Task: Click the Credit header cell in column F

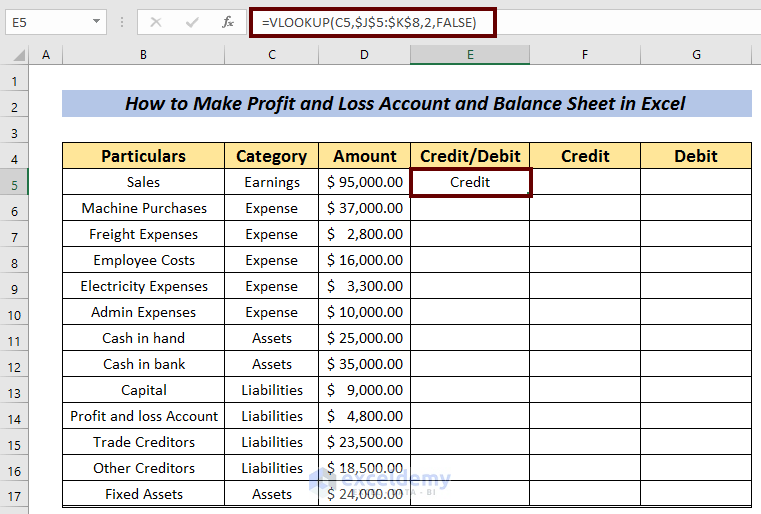Action: click(585, 156)
